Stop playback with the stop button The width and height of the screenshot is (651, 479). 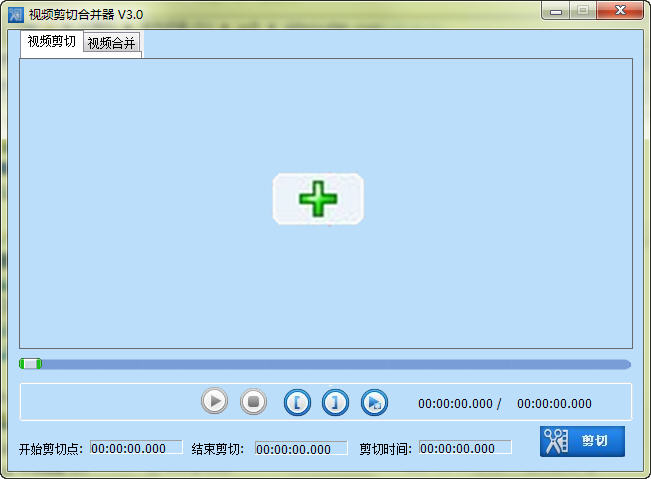click(x=253, y=401)
